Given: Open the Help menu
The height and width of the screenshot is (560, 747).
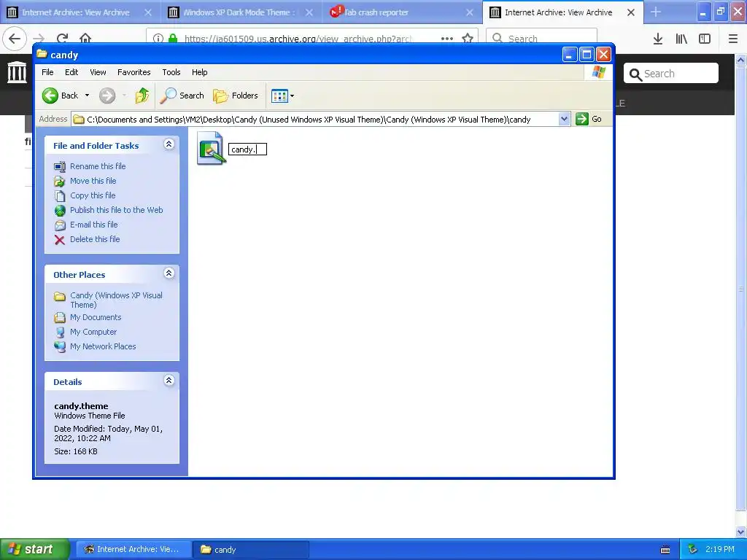Looking at the screenshot, I should point(200,72).
